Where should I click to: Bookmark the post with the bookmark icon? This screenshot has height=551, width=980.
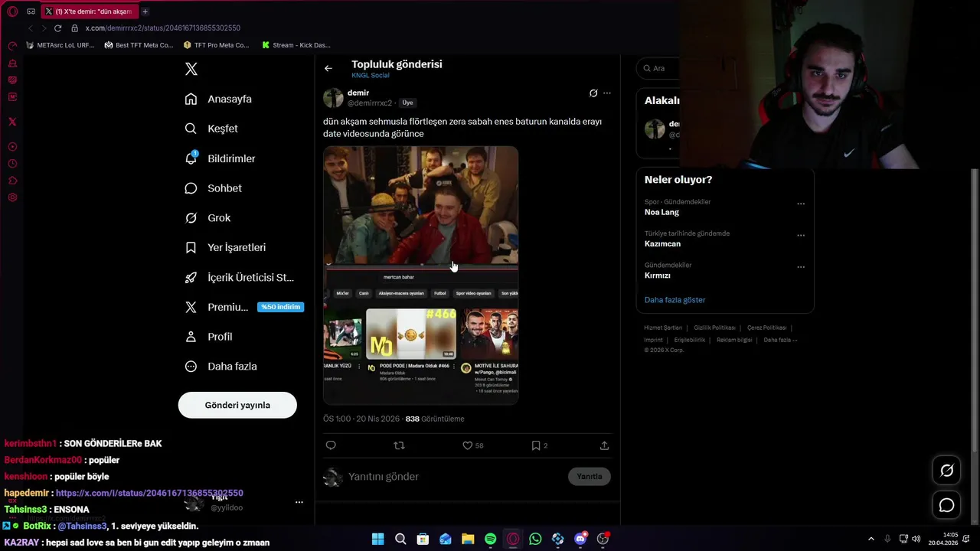pyautogui.click(x=536, y=445)
